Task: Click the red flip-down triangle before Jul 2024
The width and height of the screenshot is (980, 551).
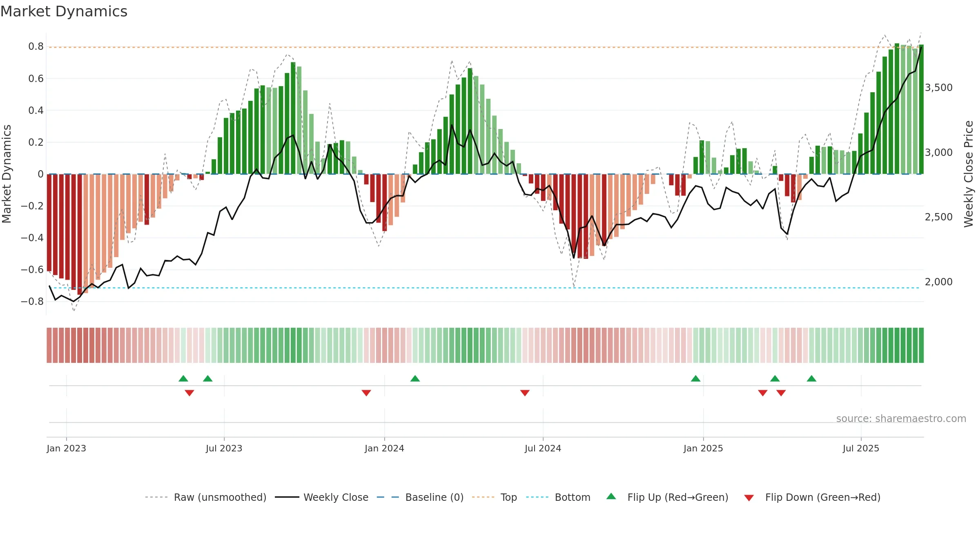Action: pyautogui.click(x=525, y=393)
